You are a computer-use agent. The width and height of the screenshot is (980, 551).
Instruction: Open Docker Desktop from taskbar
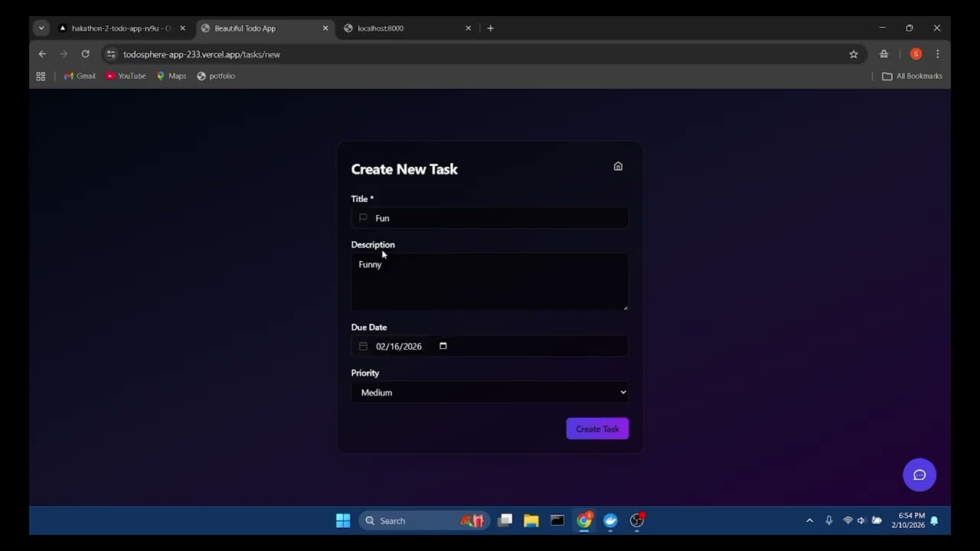pos(610,520)
